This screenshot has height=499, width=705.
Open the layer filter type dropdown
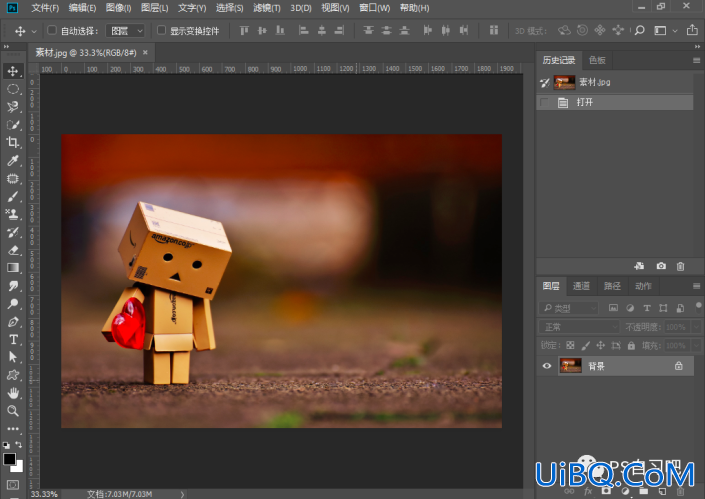coord(568,308)
